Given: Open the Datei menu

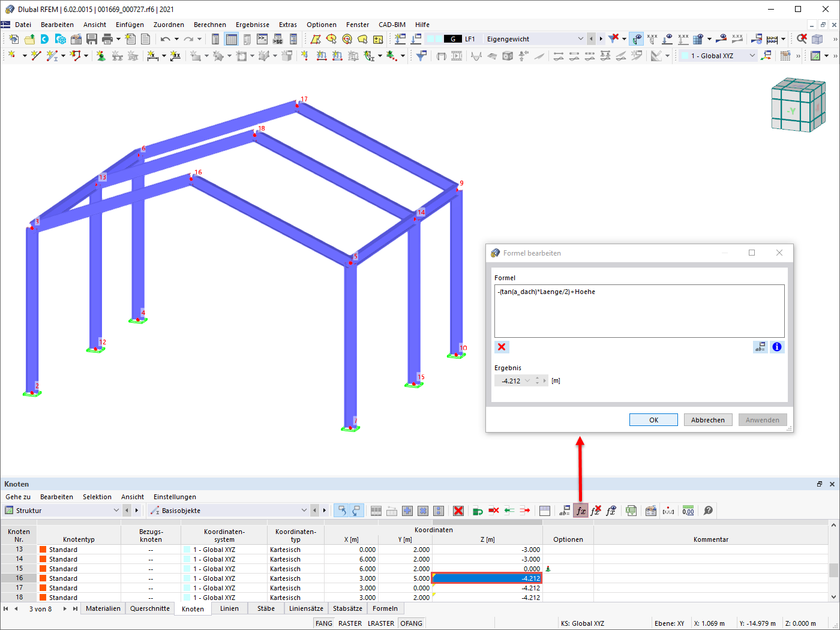Looking at the screenshot, I should 23,25.
